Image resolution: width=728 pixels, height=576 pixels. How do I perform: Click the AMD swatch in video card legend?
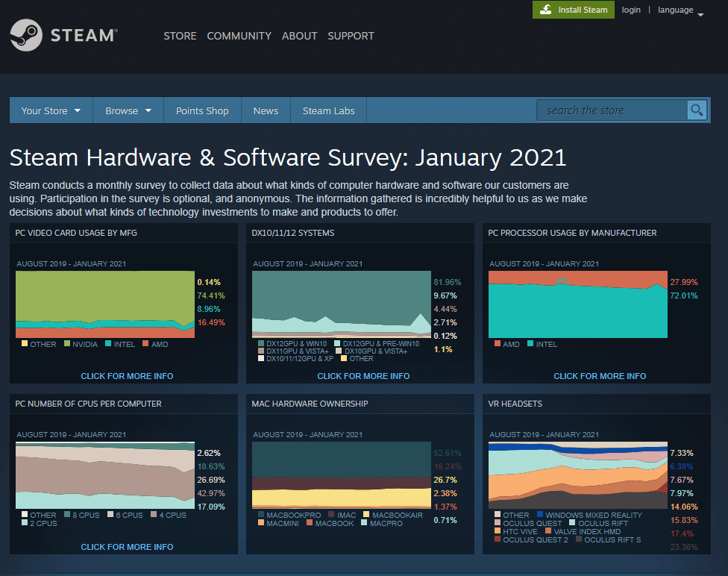click(145, 344)
